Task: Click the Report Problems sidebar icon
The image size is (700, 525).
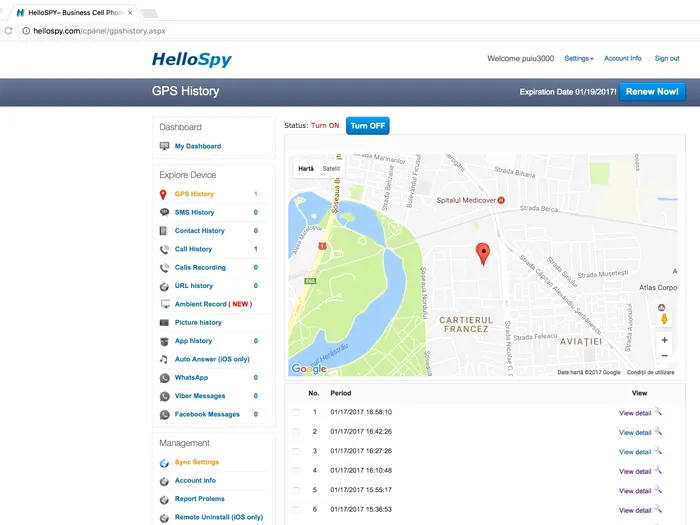Action: 164,500
